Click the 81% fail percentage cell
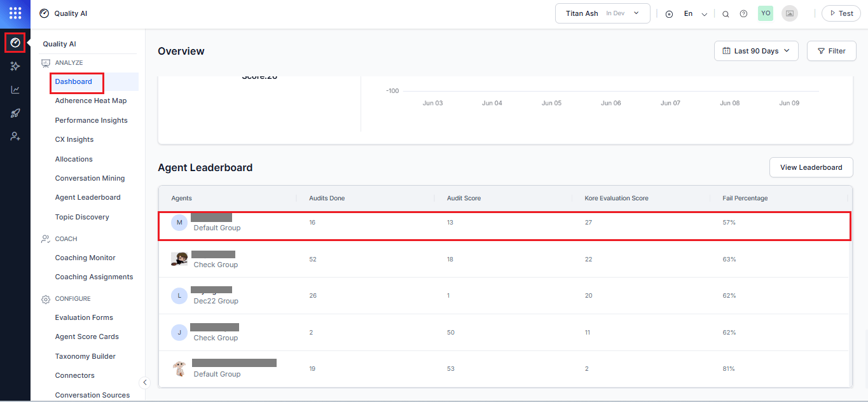Viewport: 868px width, 402px height. coord(729,369)
